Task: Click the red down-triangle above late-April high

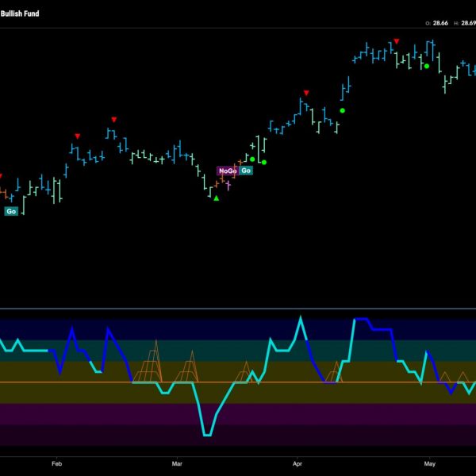Action: [x=397, y=41]
